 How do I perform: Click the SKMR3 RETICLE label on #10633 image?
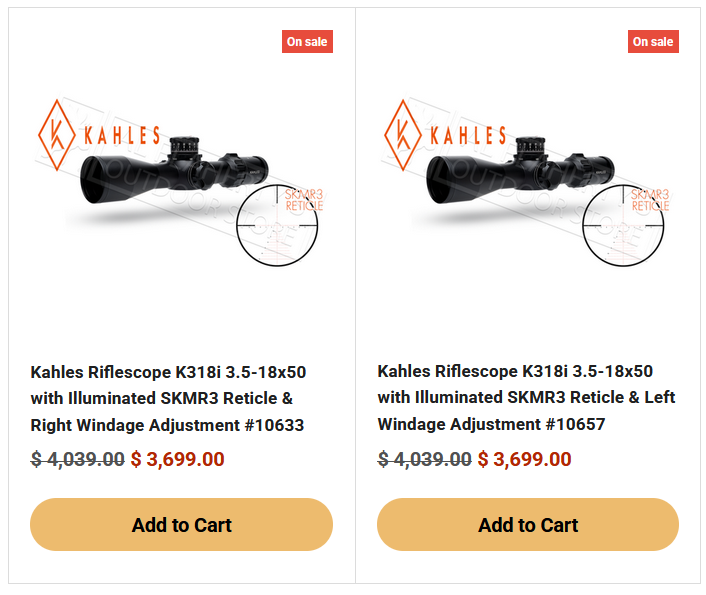click(304, 200)
